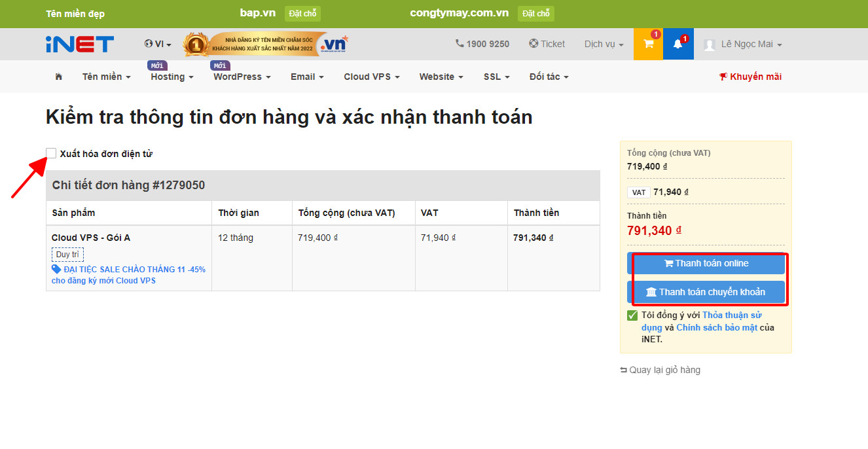
Task: Go to home via house icon
Action: point(59,77)
